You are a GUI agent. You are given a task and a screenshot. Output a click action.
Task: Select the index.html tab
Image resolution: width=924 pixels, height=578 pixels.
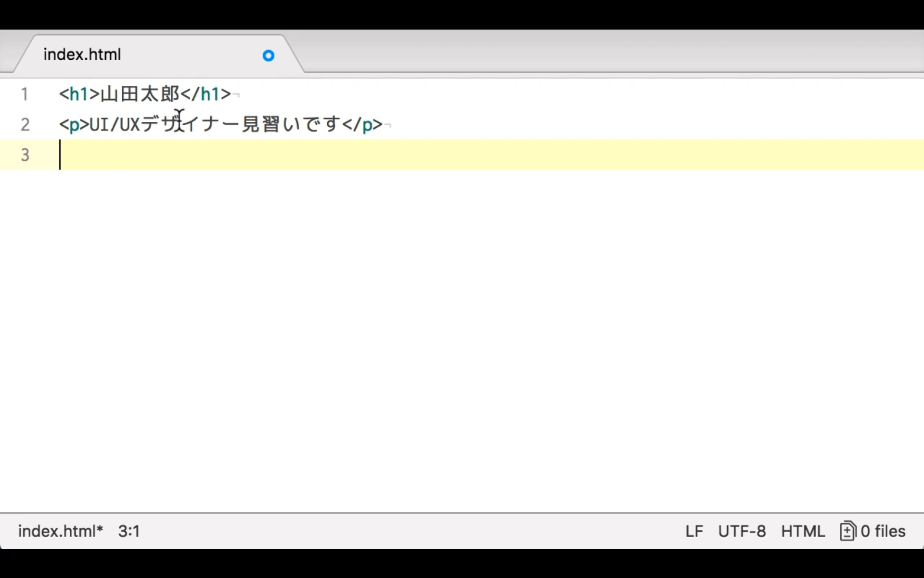(159, 54)
